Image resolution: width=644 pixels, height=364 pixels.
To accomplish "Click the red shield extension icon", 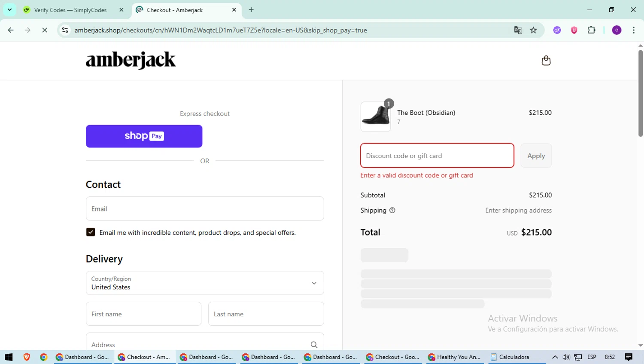I will (x=574, y=30).
